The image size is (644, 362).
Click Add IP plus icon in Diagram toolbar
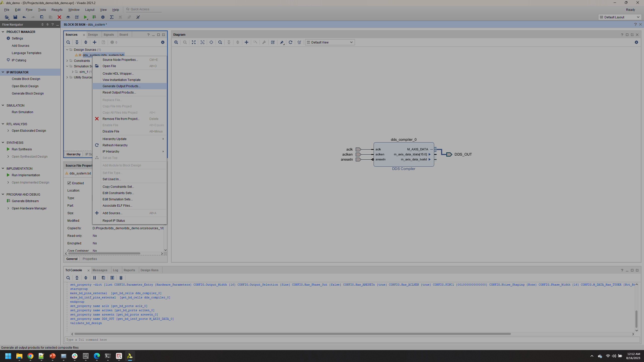[247, 42]
